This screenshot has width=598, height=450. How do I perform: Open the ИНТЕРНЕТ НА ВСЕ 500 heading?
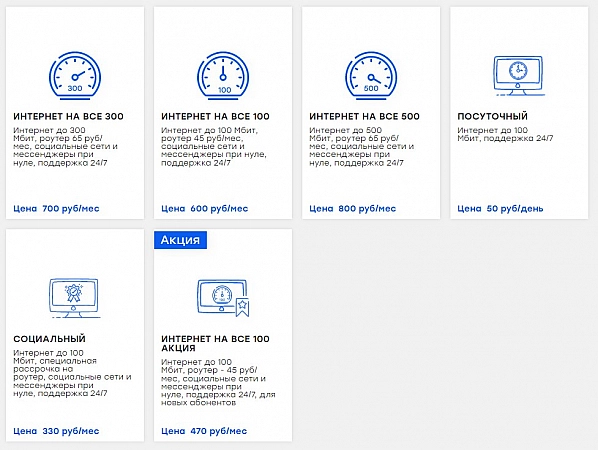coord(364,116)
